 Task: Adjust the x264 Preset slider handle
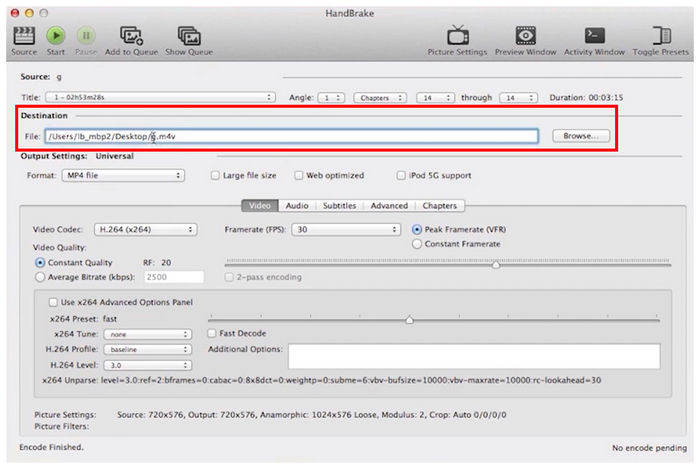(x=409, y=320)
